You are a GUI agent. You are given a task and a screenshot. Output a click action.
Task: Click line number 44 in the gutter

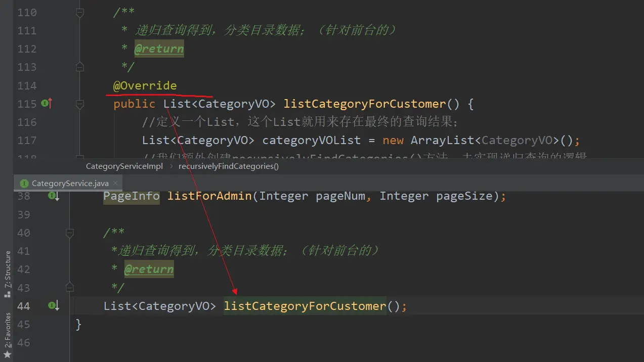[x=23, y=306]
